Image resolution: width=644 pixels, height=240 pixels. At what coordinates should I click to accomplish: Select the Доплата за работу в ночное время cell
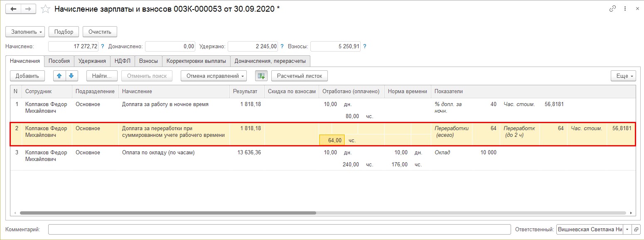click(x=174, y=110)
